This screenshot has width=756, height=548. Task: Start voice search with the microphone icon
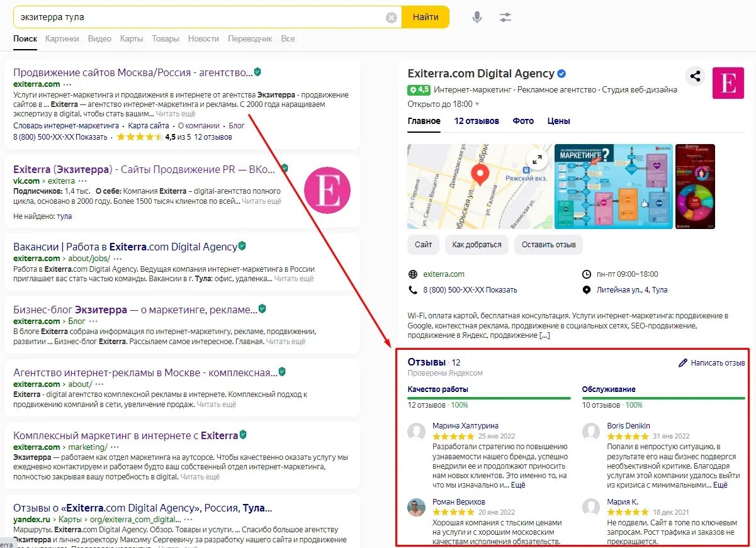pos(477,17)
